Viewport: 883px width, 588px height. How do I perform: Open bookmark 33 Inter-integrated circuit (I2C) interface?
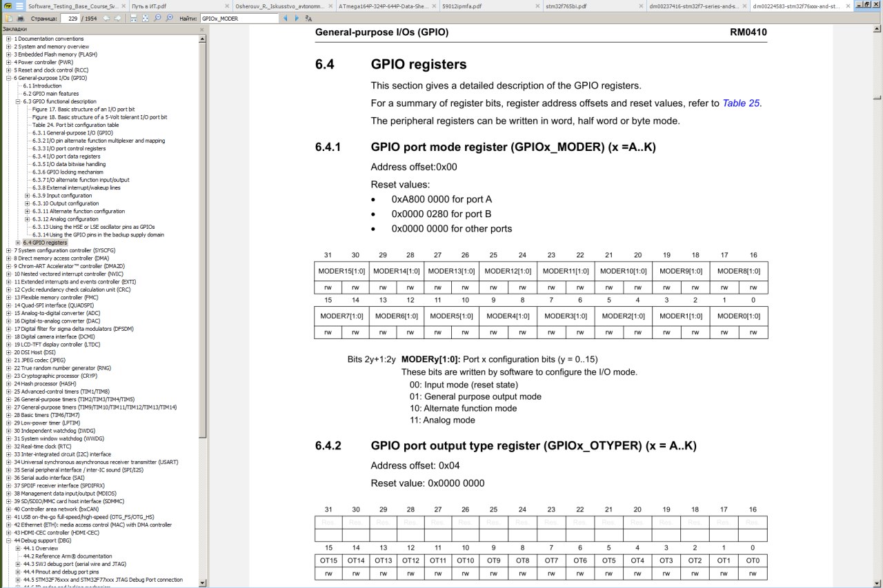point(62,454)
